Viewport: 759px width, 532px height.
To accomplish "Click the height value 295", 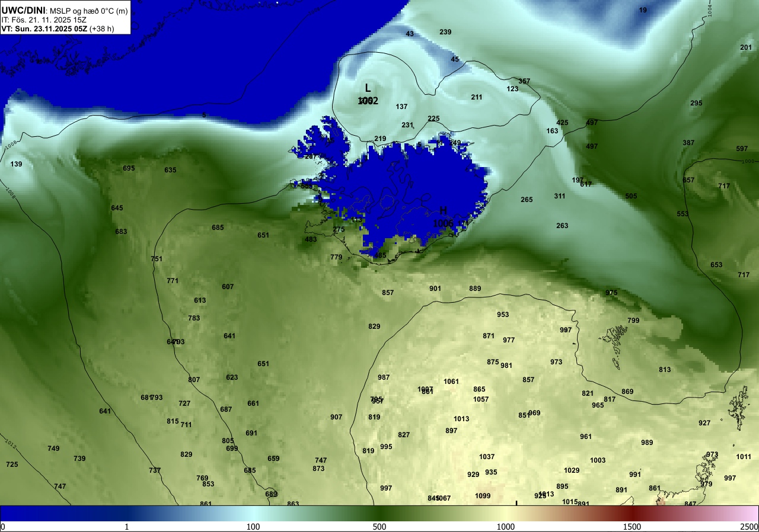I will 696,103.
